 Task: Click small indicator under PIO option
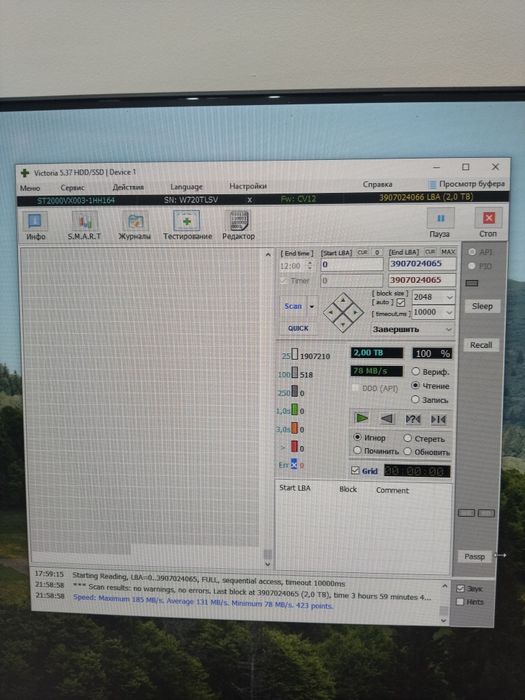click(472, 283)
